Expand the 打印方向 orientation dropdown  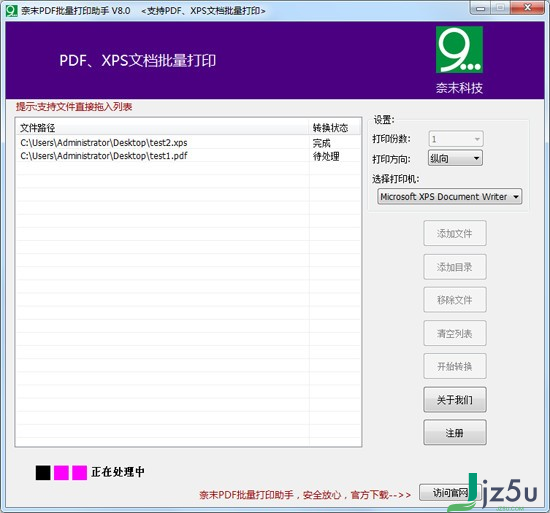(455, 158)
